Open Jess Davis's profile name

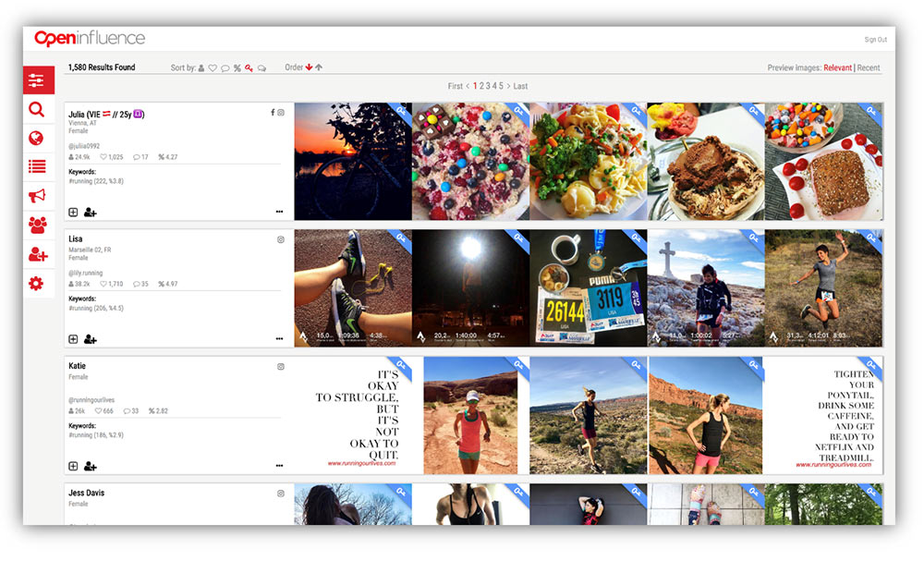[86, 493]
